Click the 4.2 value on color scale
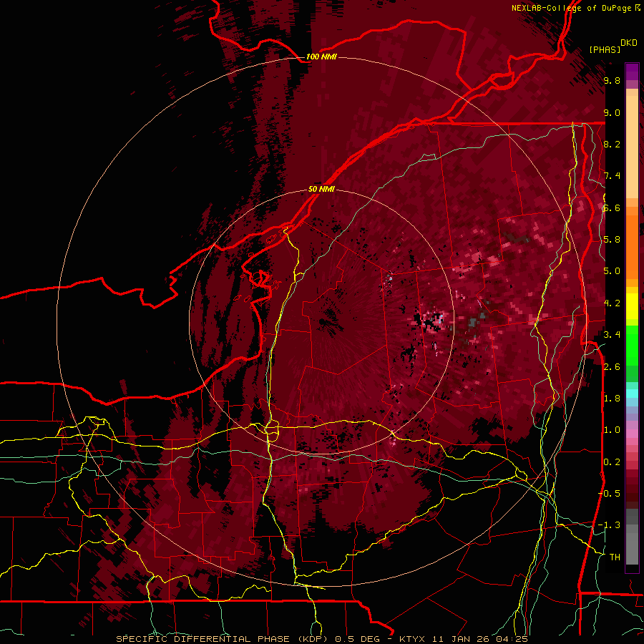This screenshot has height=644, width=644. click(612, 303)
